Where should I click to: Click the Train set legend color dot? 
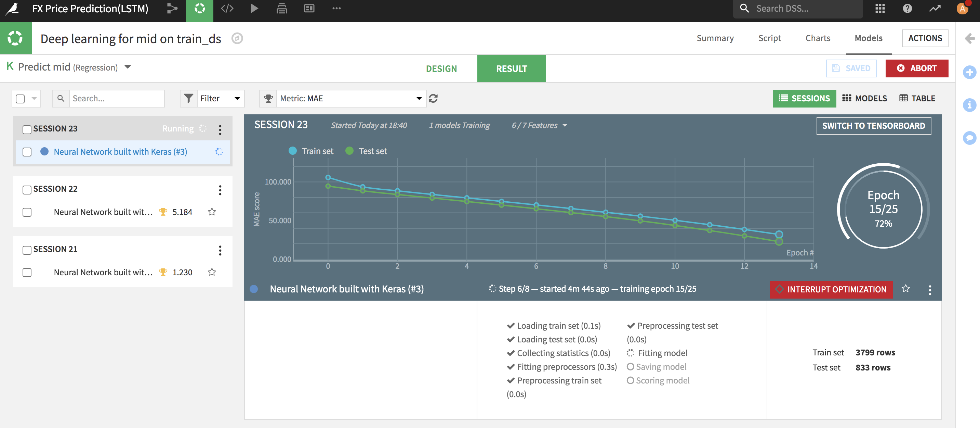(x=293, y=151)
